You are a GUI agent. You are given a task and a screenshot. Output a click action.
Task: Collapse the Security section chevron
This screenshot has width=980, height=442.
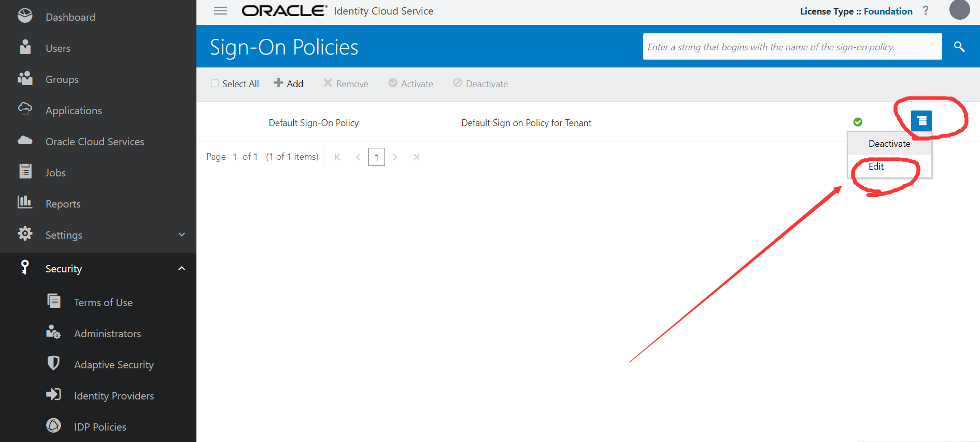pyautogui.click(x=182, y=268)
